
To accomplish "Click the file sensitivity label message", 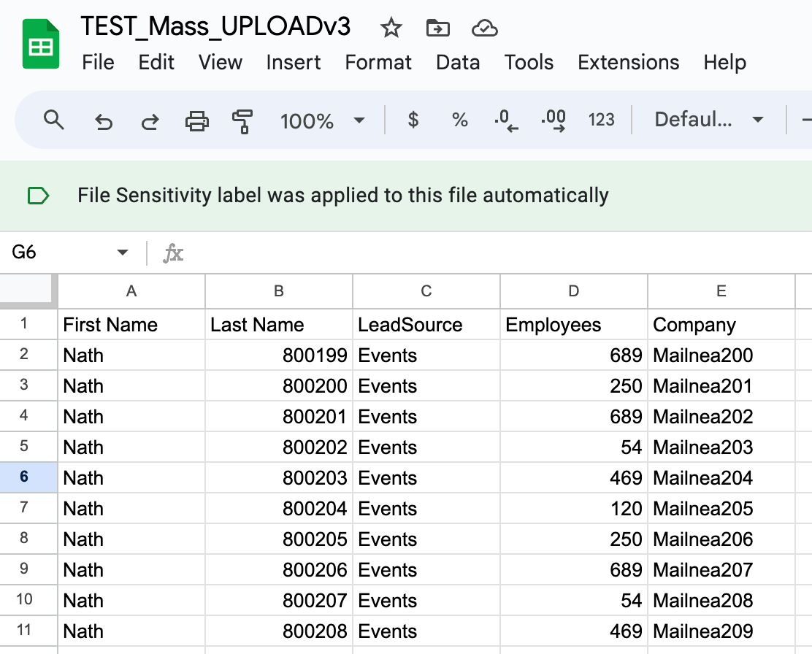I will click(342, 196).
